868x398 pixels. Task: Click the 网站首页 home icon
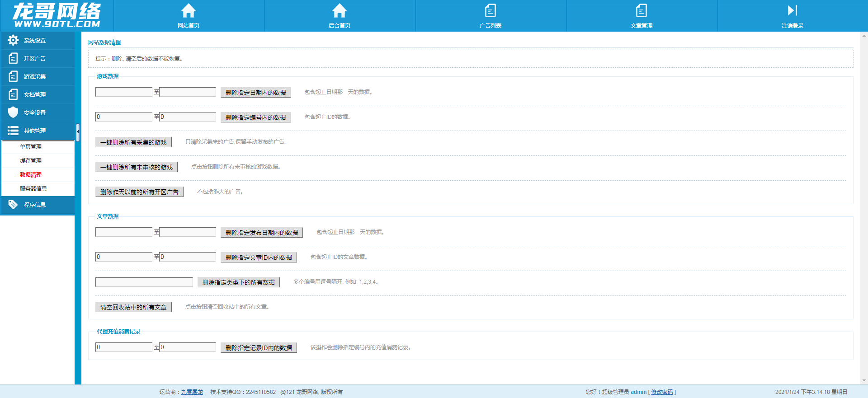(x=189, y=10)
